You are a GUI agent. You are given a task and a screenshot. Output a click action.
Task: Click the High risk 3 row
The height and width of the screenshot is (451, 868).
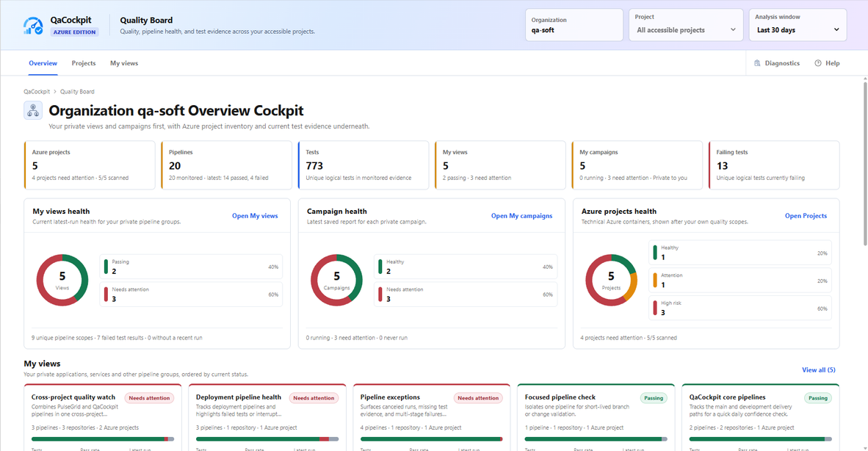740,308
